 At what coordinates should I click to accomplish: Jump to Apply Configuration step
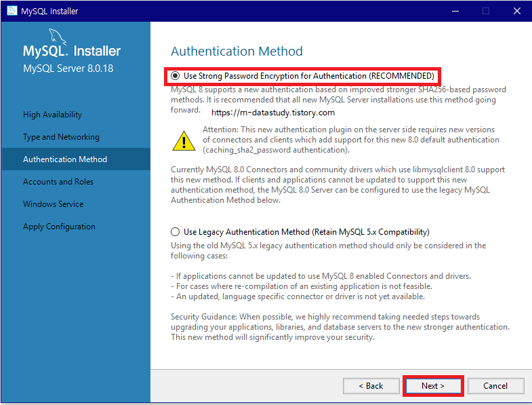pyautogui.click(x=59, y=227)
